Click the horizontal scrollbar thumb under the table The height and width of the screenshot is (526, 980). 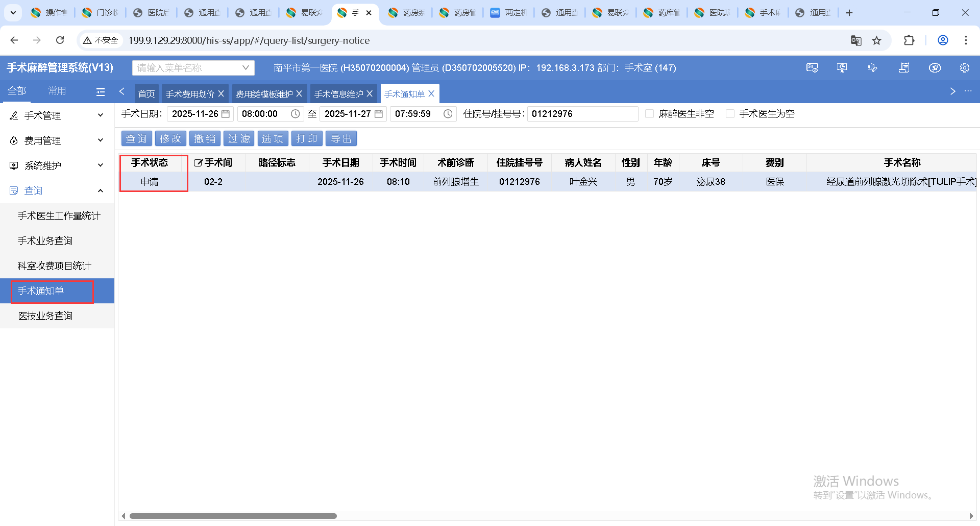233,516
